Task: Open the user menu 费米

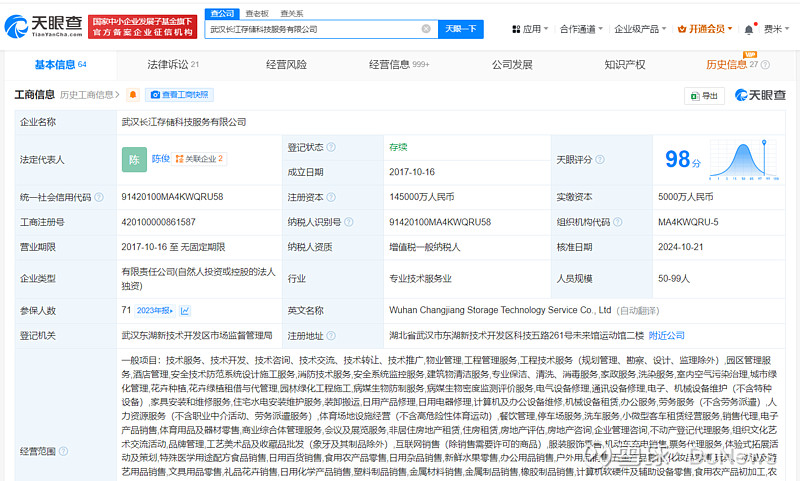Action: 777,29
